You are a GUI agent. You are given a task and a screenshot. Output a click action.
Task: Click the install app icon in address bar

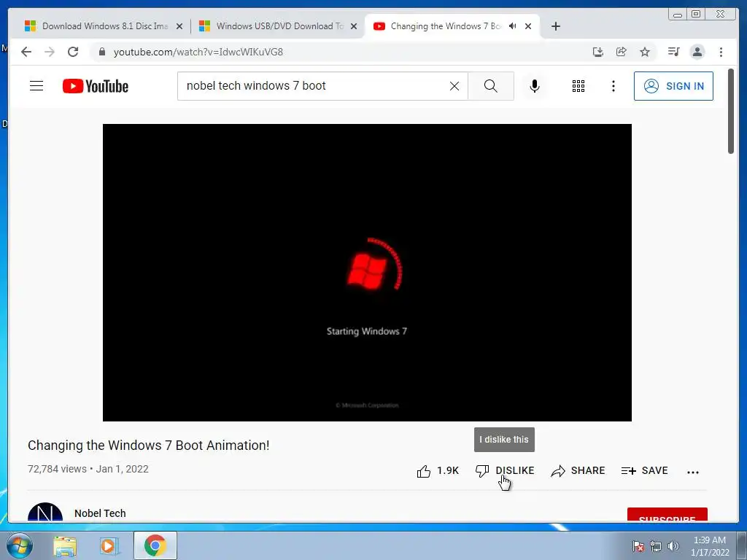(598, 52)
